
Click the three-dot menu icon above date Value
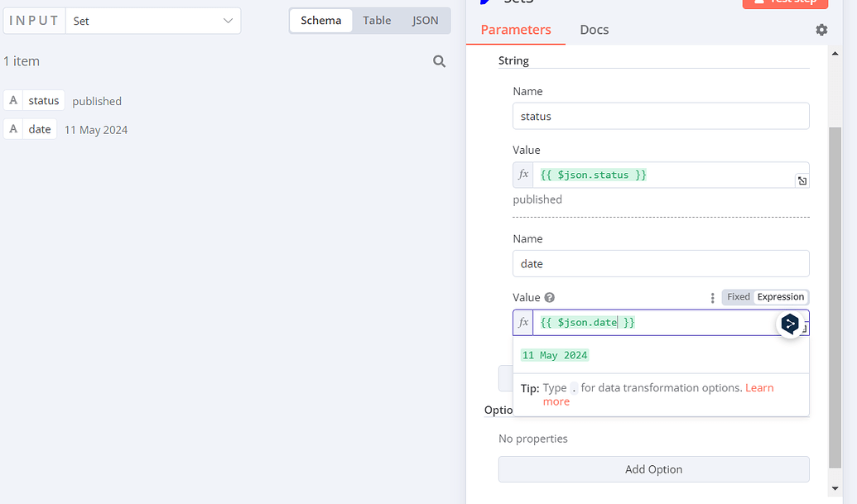coord(713,297)
